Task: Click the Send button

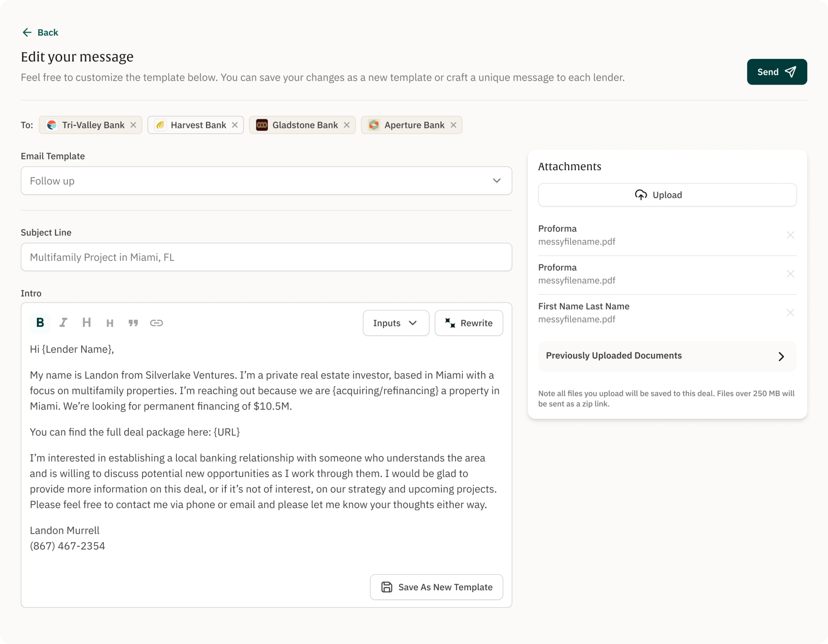Action: 777,72
